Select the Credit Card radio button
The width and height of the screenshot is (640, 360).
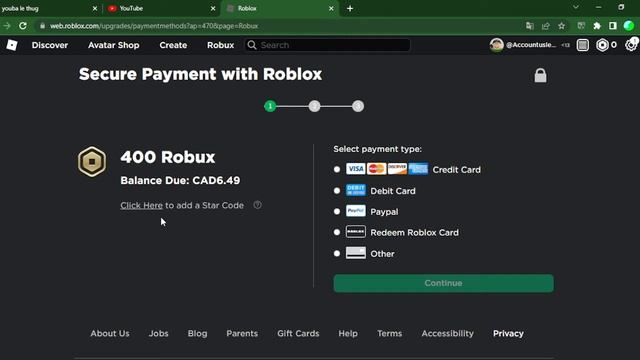click(337, 169)
